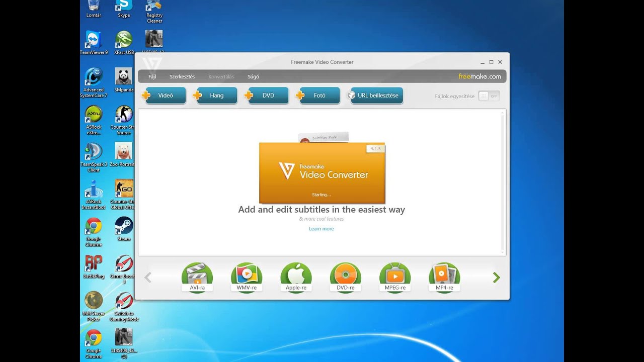Open MM Server Picker shortcut

[x=94, y=306]
